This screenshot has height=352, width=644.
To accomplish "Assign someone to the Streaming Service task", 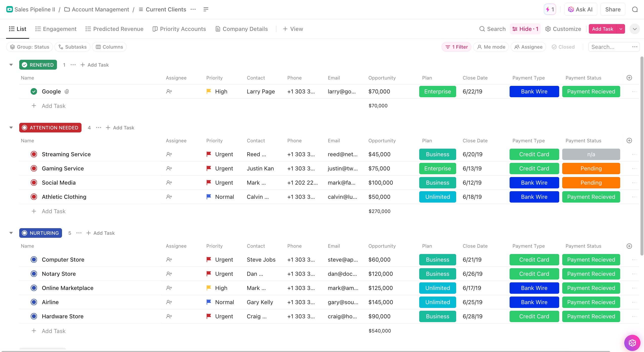I will (x=169, y=154).
